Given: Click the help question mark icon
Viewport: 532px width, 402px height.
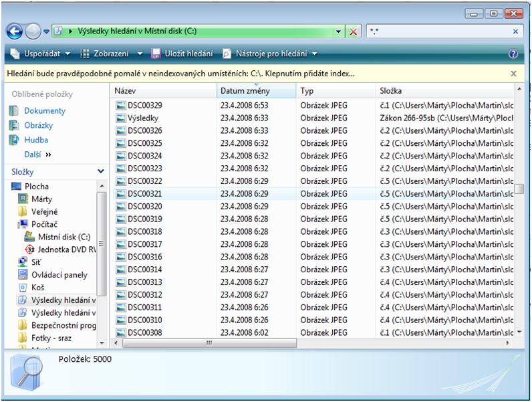Looking at the screenshot, I should [513, 54].
